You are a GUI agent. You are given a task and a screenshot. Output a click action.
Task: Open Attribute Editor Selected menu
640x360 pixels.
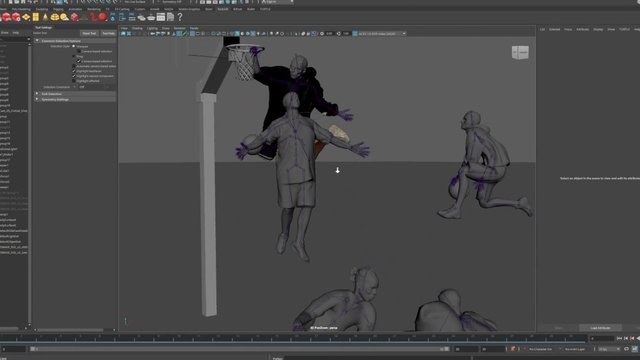tap(554, 29)
